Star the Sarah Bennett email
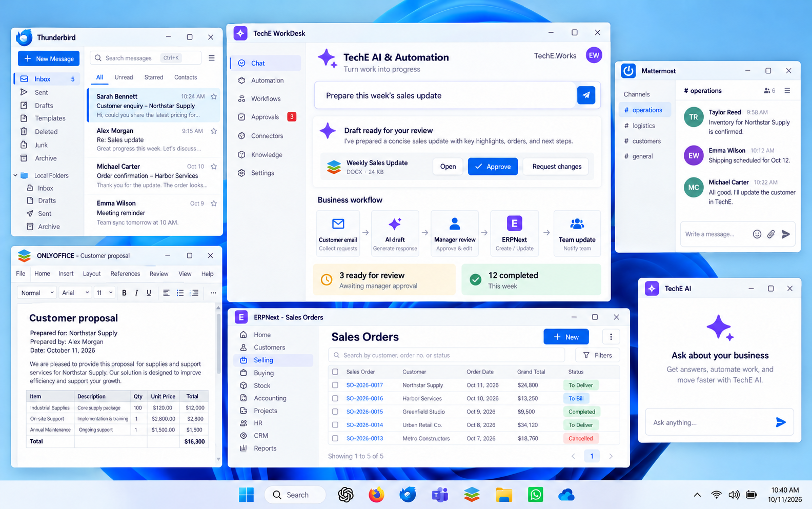The width and height of the screenshot is (812, 509). point(214,96)
